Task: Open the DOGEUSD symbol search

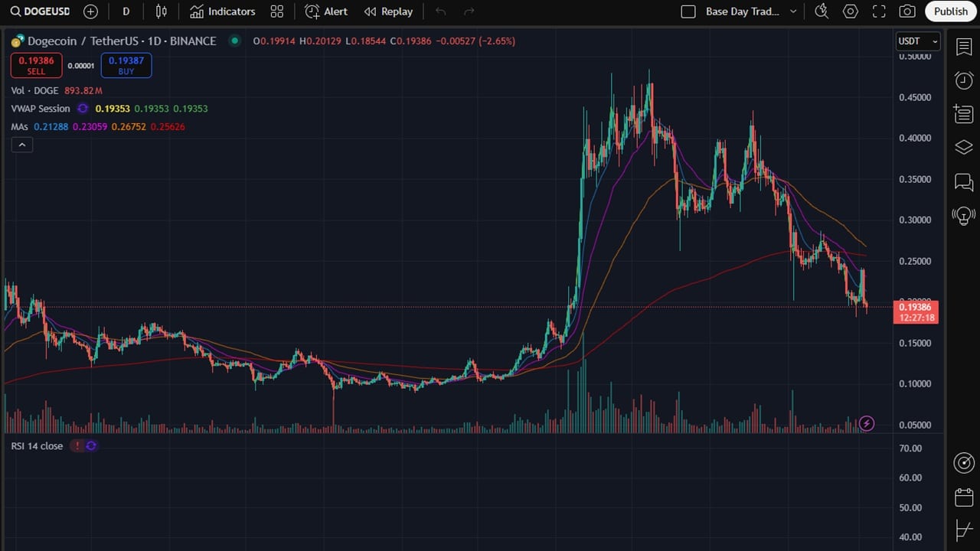Action: 38,11
